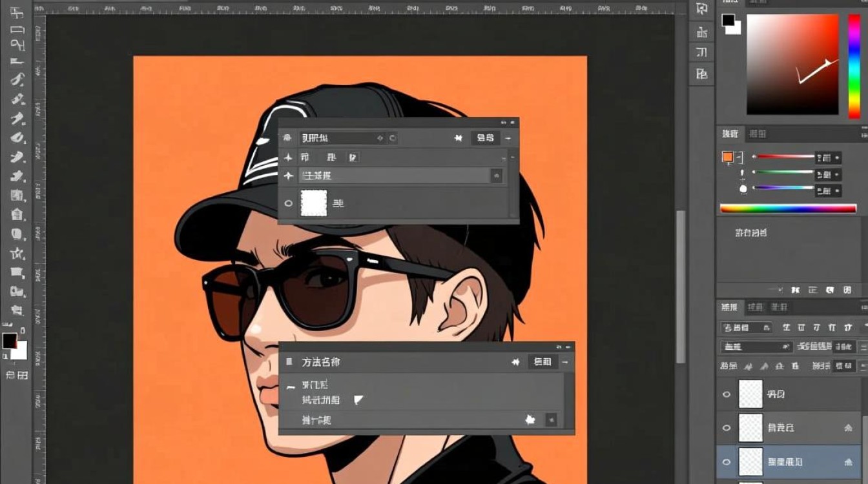Click the white circle icon beside the blue slider
Viewport: 868px width, 484px height.
[x=743, y=188]
